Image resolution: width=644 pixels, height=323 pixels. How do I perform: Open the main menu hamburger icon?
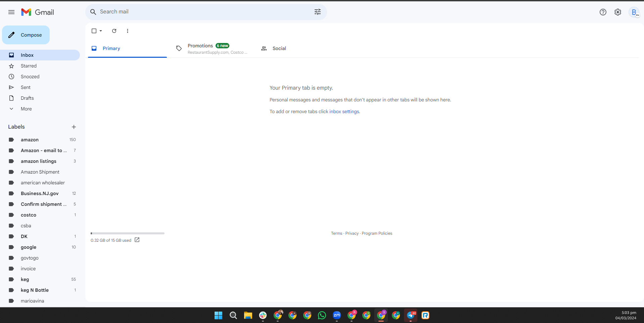point(11,12)
